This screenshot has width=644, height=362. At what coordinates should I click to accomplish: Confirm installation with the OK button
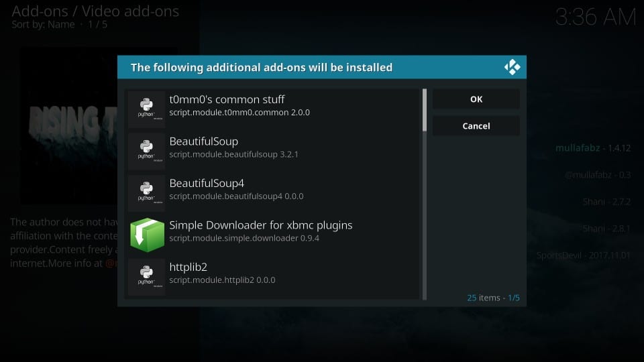(476, 99)
